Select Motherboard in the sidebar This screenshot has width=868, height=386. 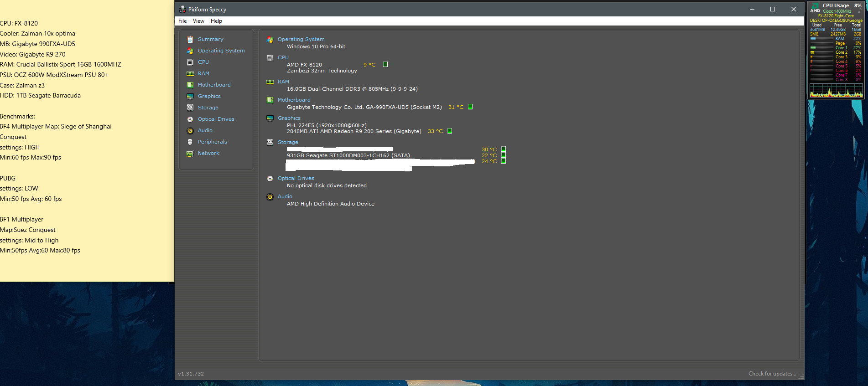(214, 85)
